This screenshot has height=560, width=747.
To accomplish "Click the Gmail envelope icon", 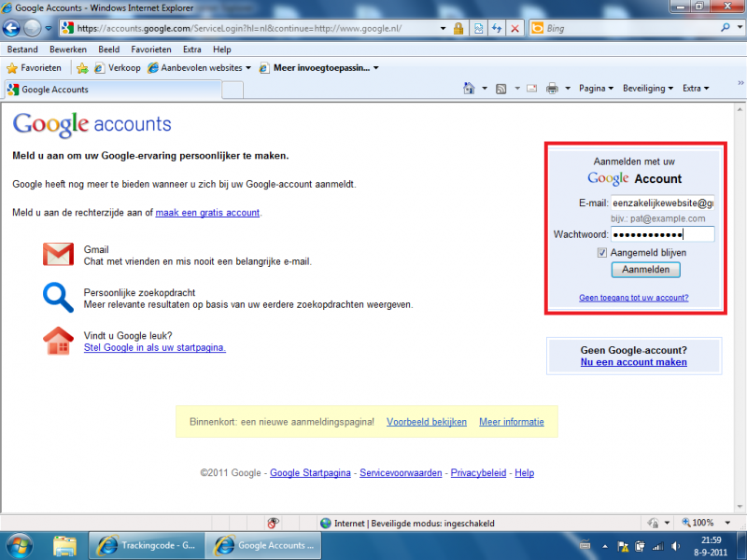I will point(58,255).
